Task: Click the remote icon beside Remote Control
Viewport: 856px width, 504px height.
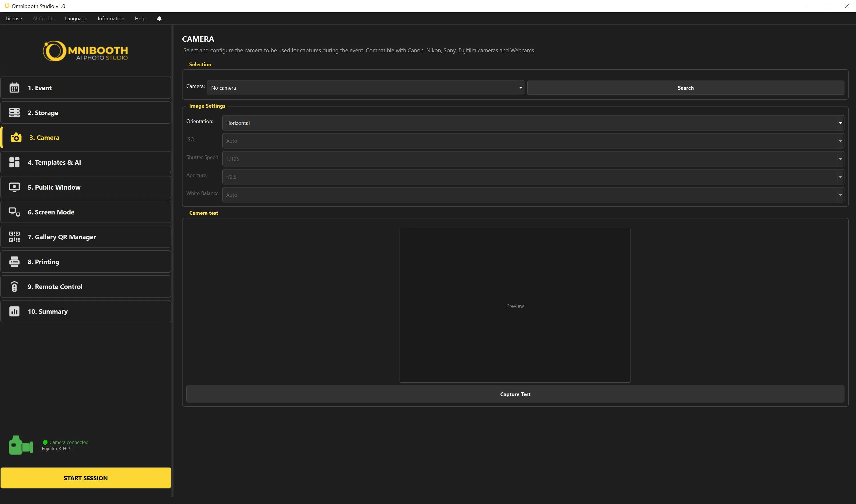Action: click(x=14, y=287)
